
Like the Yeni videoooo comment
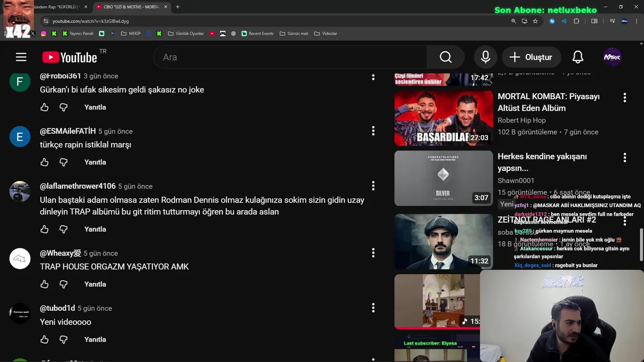click(45, 339)
